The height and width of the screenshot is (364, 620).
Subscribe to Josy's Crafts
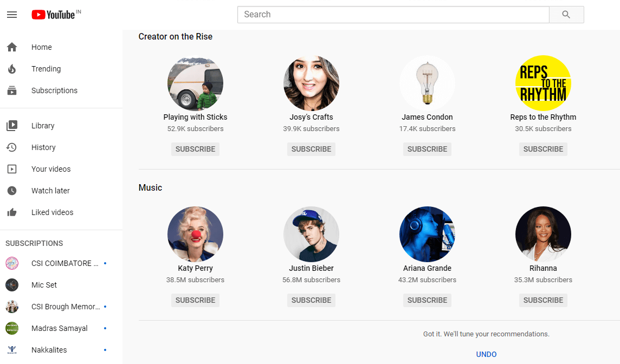(x=311, y=149)
